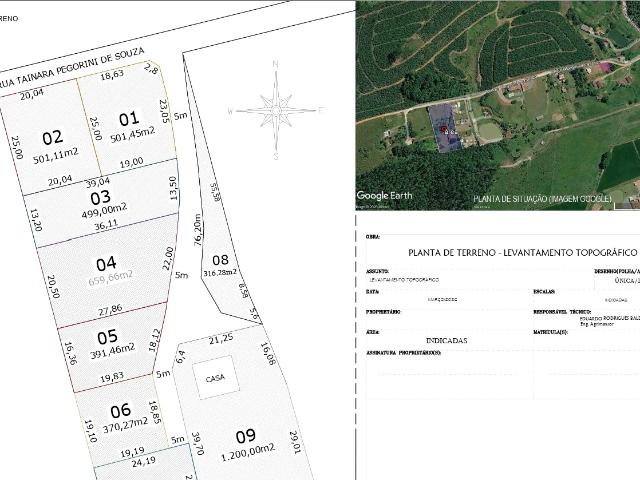Click the dimension '13,50'

pos(173,189)
